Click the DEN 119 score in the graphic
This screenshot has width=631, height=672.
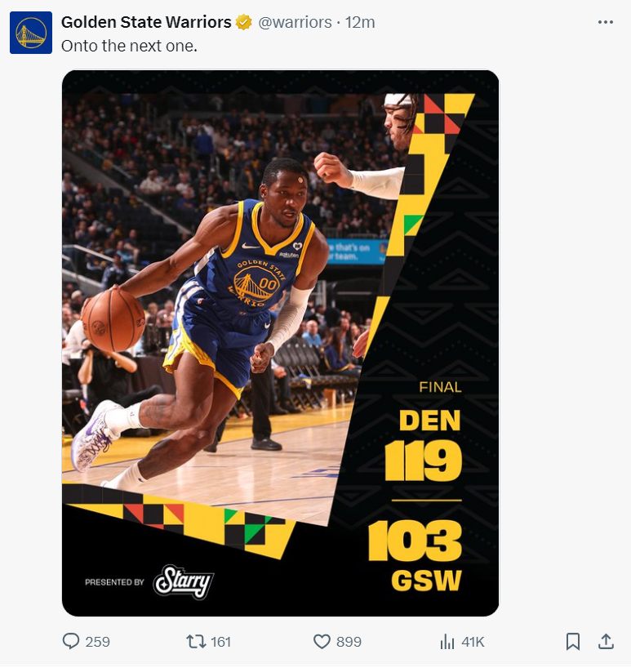pos(424,445)
